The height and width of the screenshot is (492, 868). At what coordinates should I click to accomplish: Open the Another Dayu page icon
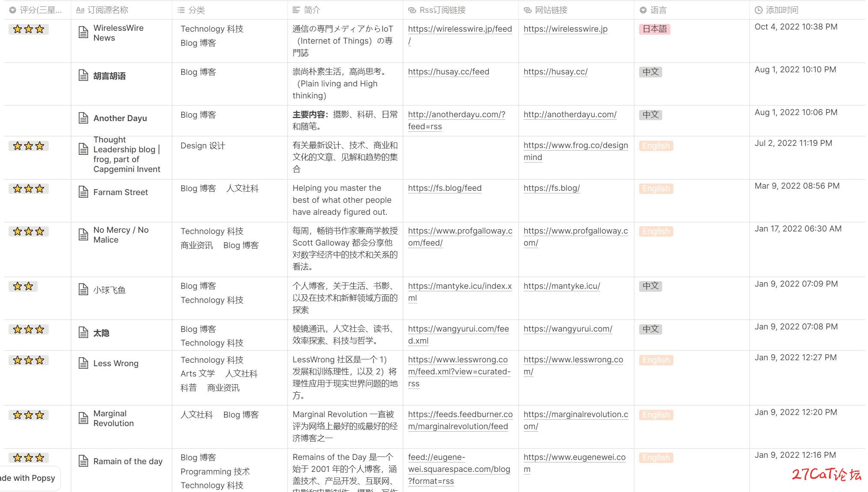click(x=83, y=118)
